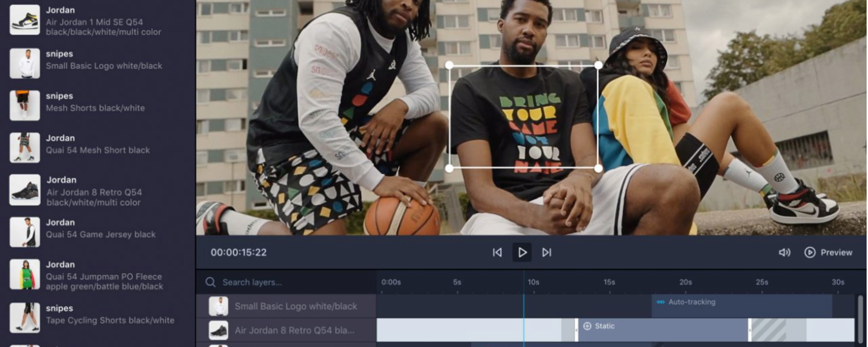Skip to the next frame
868x347 pixels.
547,253
